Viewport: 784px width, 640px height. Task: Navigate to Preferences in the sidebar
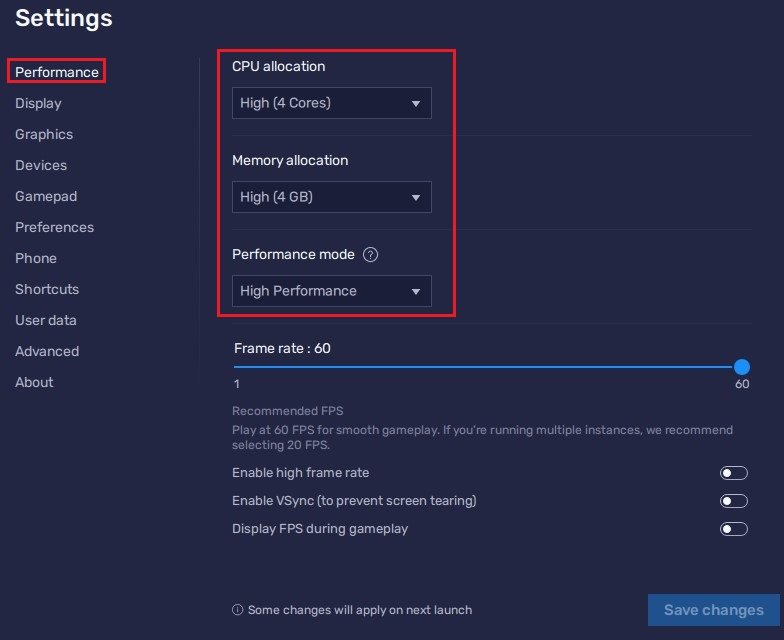click(x=54, y=227)
